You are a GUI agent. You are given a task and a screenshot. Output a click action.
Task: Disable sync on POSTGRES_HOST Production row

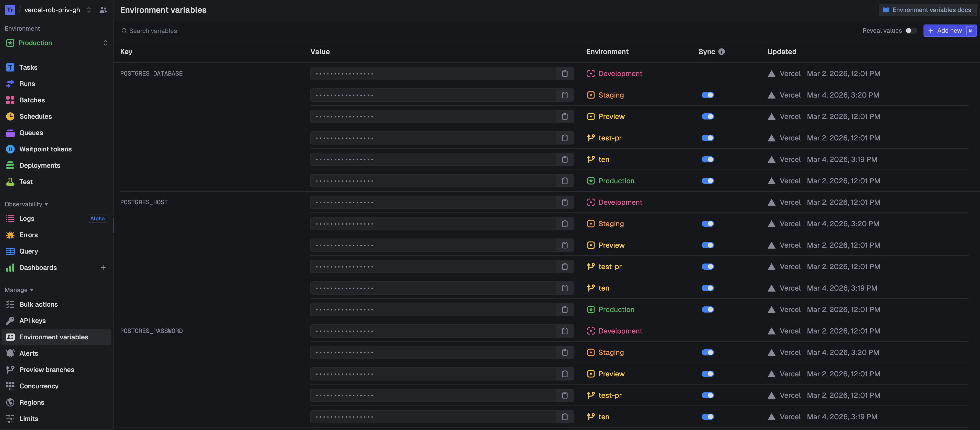click(x=708, y=309)
